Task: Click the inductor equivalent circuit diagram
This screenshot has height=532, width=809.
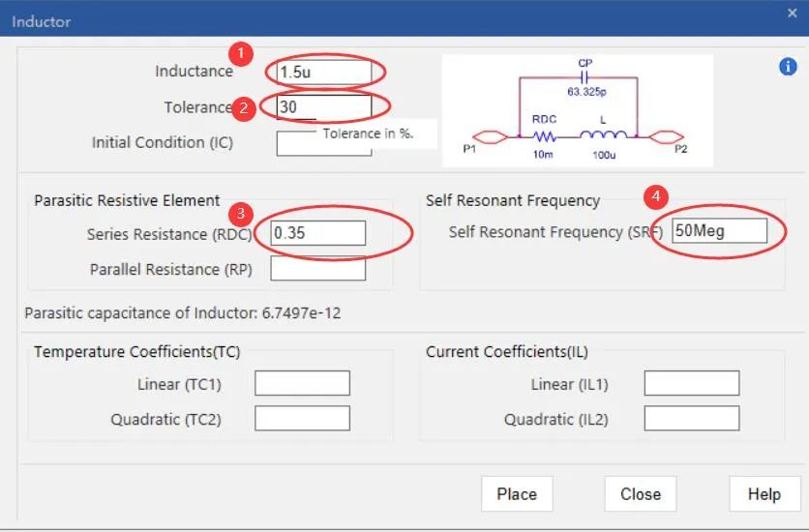Action: (577, 111)
